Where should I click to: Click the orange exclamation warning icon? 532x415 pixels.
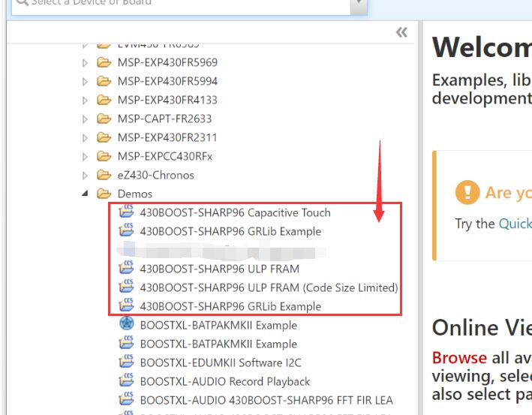[x=467, y=192]
